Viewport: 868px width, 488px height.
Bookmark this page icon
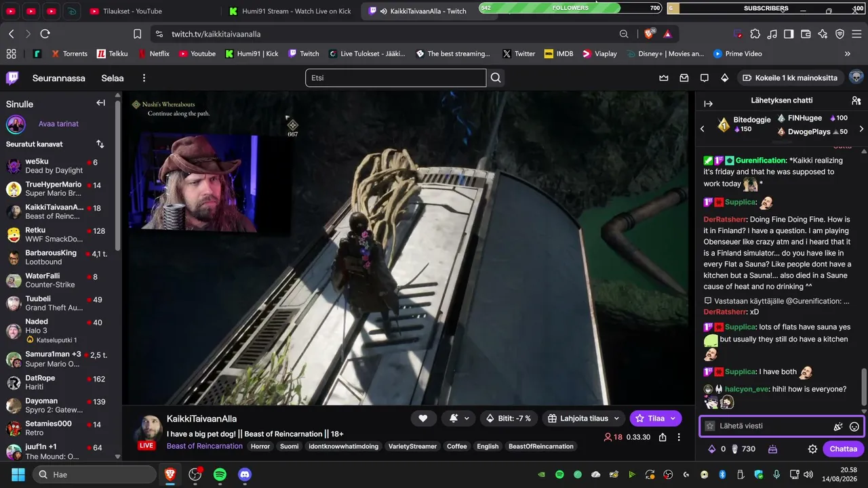[x=137, y=34]
